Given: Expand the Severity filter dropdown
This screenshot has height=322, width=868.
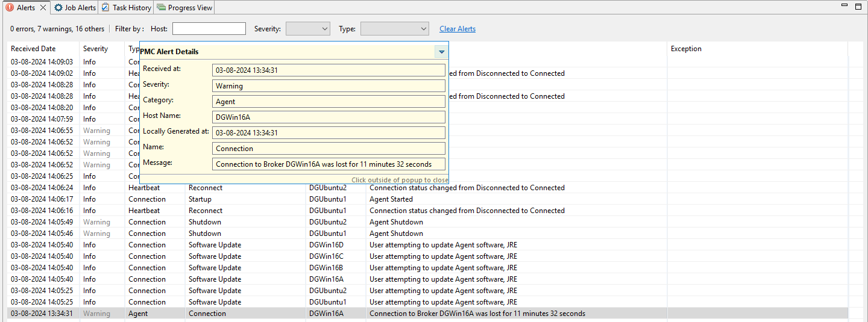Looking at the screenshot, I should (x=307, y=29).
